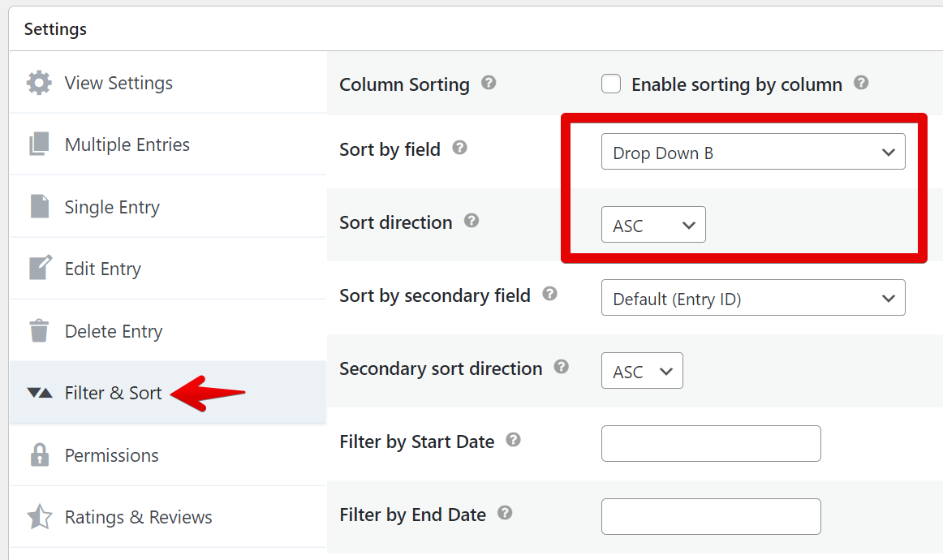Expand the Secondary sort direction dropdown
The width and height of the screenshot is (943, 560).
coord(642,371)
